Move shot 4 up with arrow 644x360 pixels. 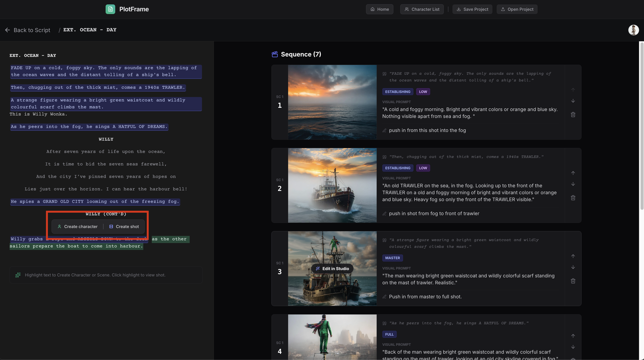(x=573, y=336)
